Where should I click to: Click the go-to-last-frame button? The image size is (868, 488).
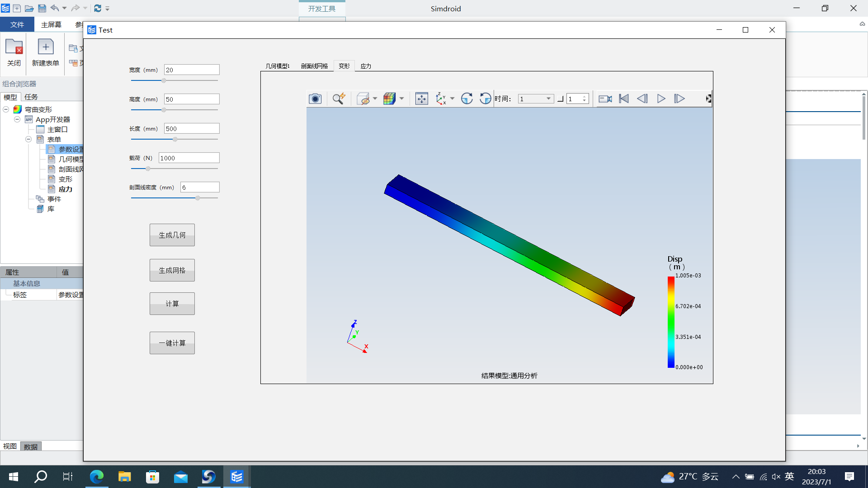(x=679, y=99)
